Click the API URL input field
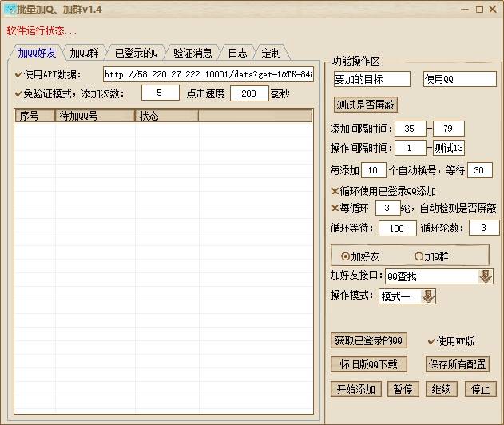This screenshot has width=504, height=425. 208,74
